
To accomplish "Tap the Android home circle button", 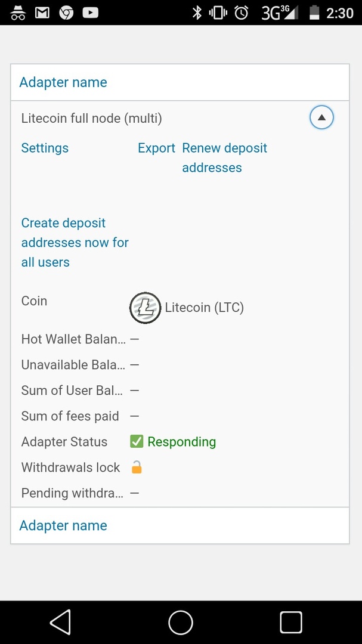I will coord(181,622).
